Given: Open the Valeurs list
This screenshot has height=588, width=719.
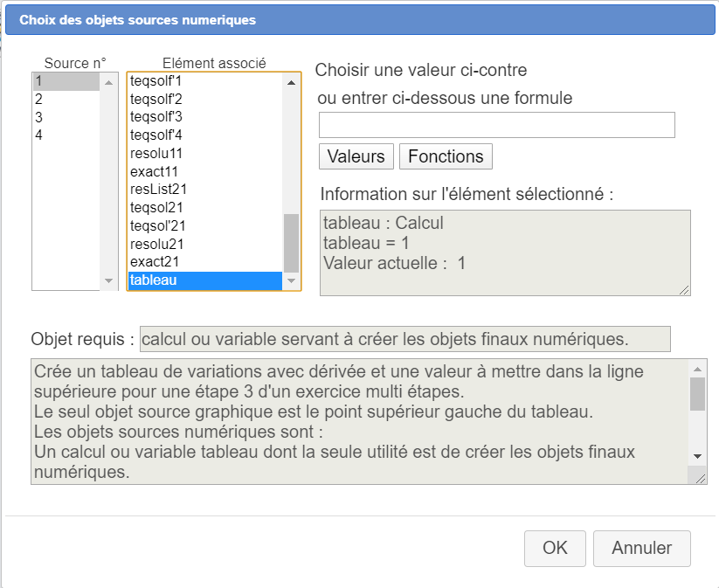Looking at the screenshot, I should 356,156.
